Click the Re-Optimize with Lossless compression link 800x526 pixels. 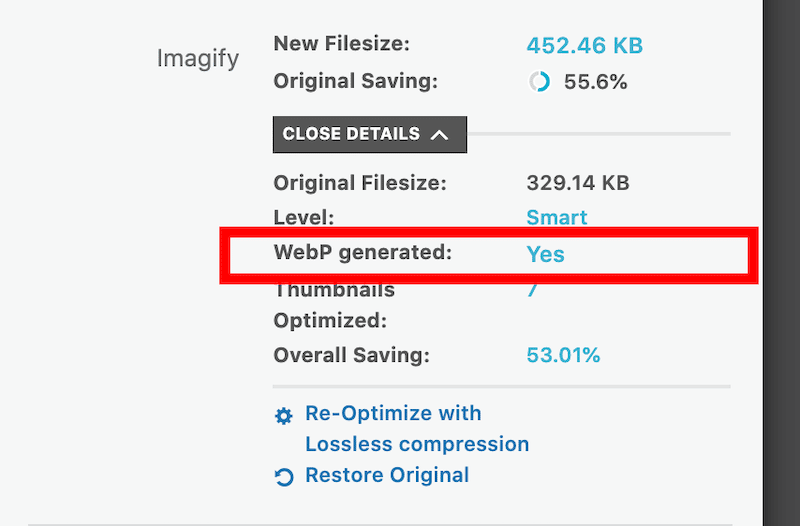[x=417, y=429]
